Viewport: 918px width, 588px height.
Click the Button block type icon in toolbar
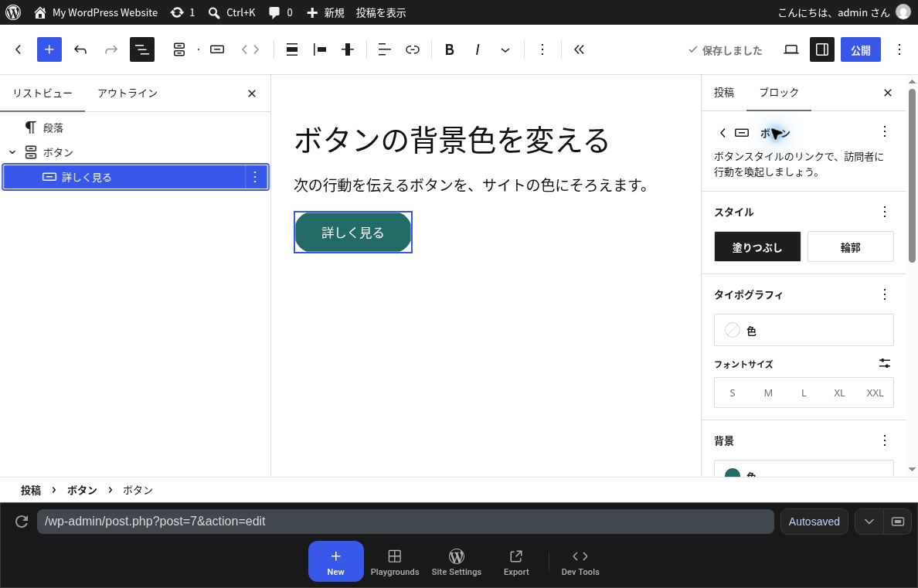pyautogui.click(x=217, y=49)
